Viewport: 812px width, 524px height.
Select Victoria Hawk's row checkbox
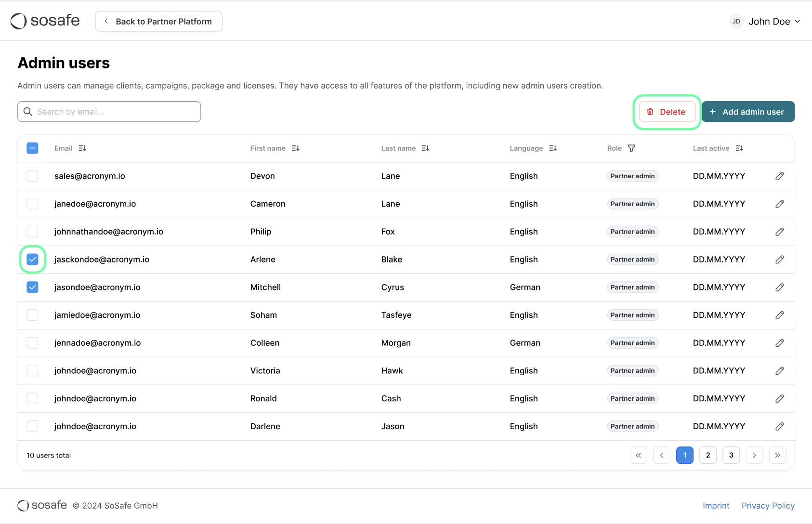click(32, 371)
